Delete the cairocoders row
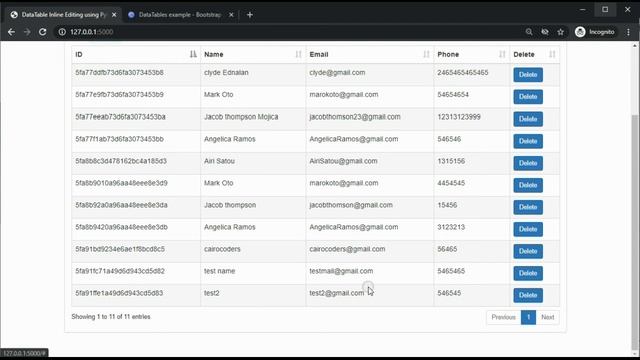The height and width of the screenshot is (360, 640). [x=528, y=251]
